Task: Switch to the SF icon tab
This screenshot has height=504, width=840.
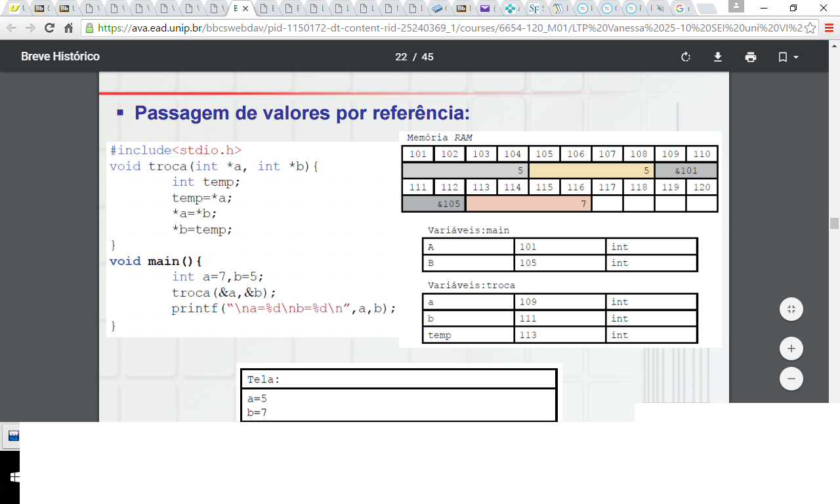Action: [x=535, y=9]
